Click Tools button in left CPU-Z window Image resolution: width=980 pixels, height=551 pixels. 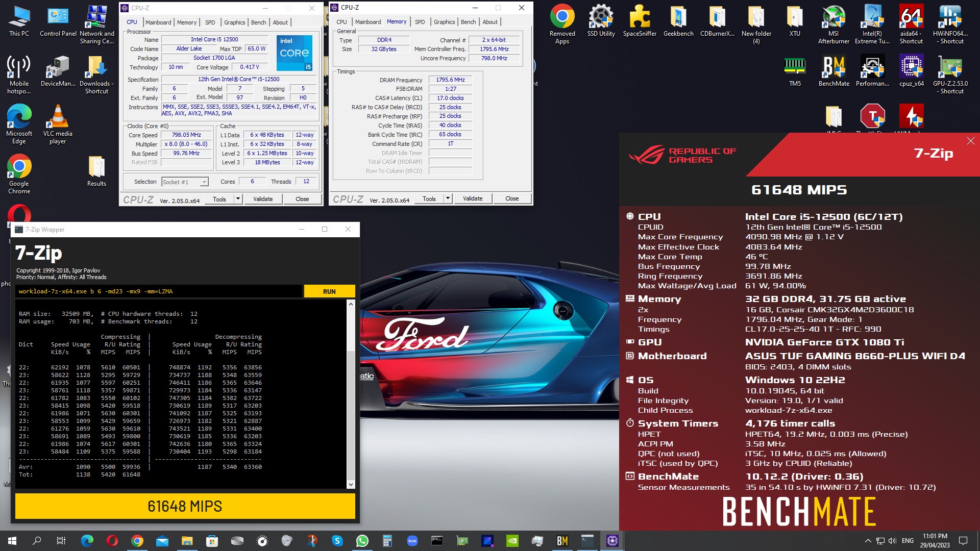tap(219, 199)
